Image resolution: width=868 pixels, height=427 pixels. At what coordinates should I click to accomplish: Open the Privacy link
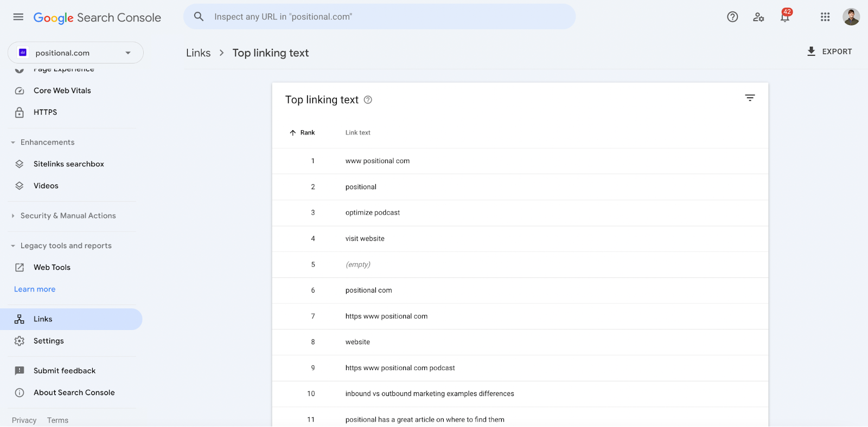[24, 420]
